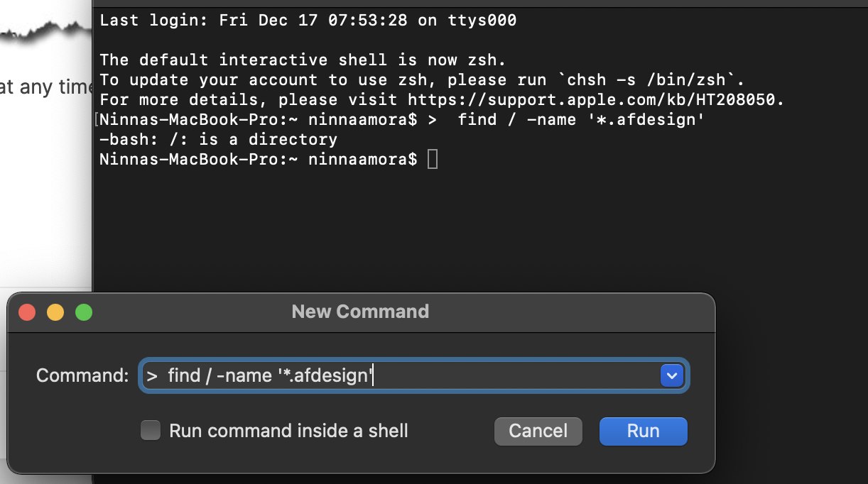Zoom the New Command dialog with green button
This screenshot has height=484, width=868.
[x=84, y=312]
